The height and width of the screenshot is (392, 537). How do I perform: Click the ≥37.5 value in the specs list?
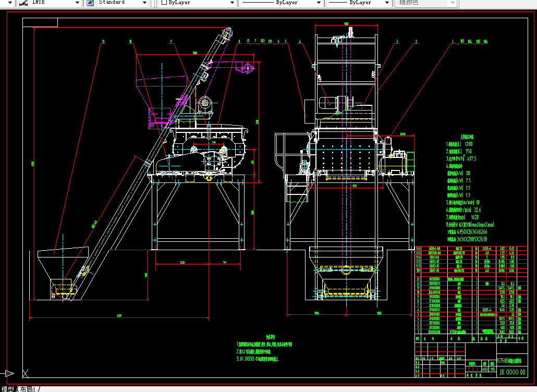click(x=471, y=158)
